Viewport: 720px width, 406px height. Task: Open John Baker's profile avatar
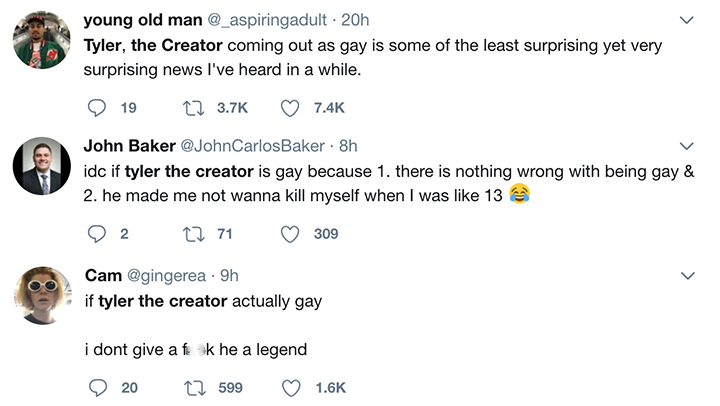click(x=41, y=166)
